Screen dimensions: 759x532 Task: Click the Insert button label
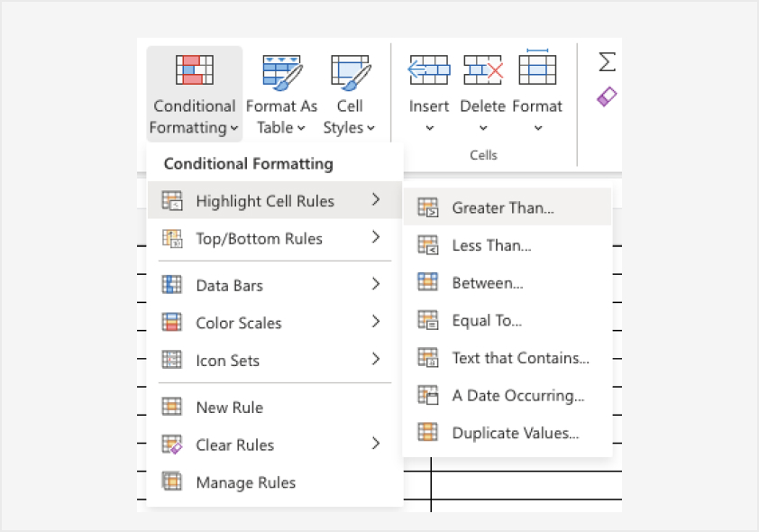pyautogui.click(x=429, y=106)
